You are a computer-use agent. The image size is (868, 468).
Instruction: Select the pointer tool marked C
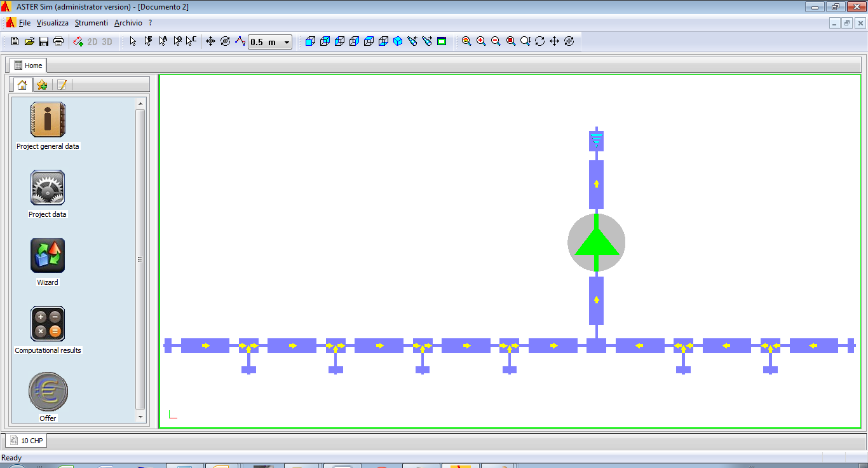click(x=191, y=41)
